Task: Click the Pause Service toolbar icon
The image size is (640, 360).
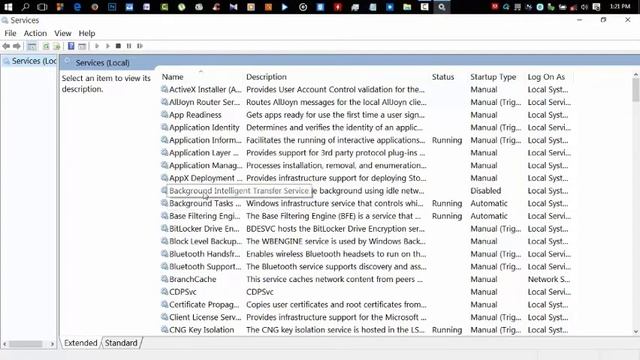Action: [129, 46]
